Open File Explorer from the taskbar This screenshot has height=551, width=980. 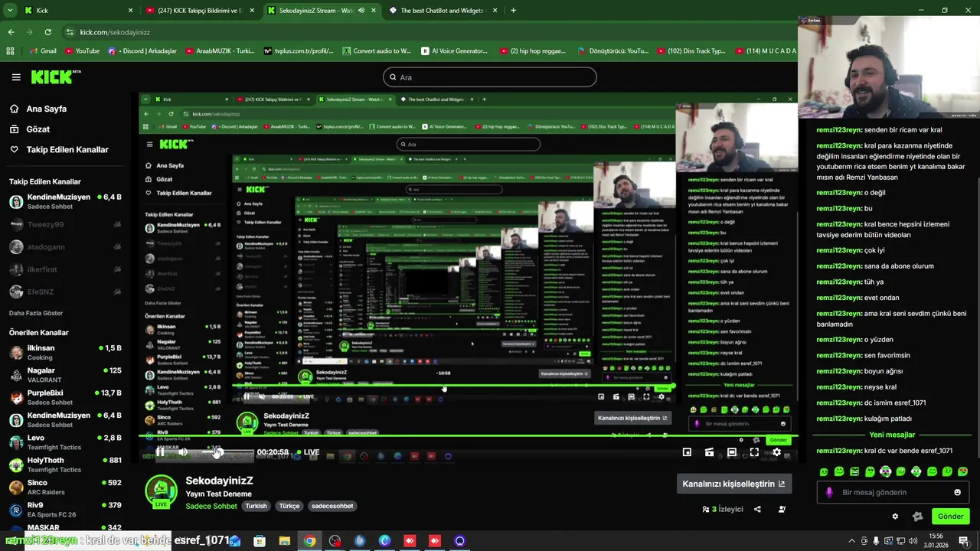285,541
